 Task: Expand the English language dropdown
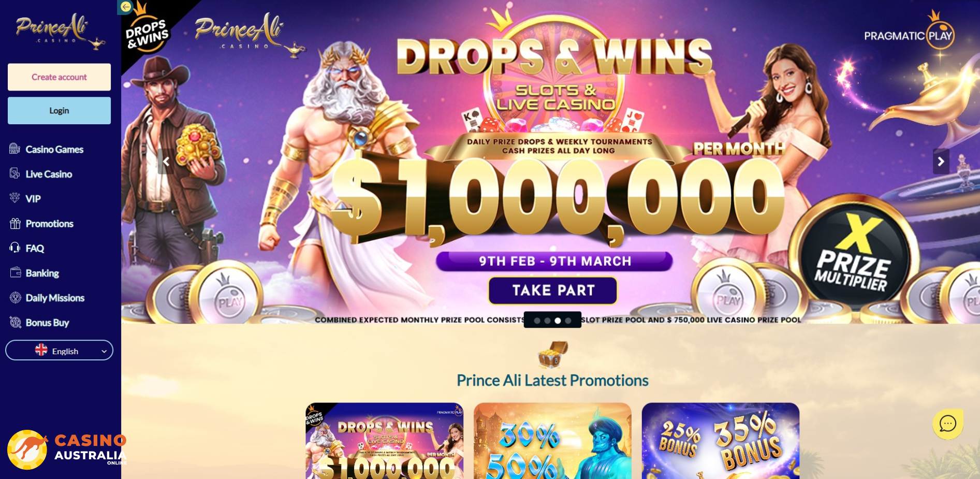[59, 351]
